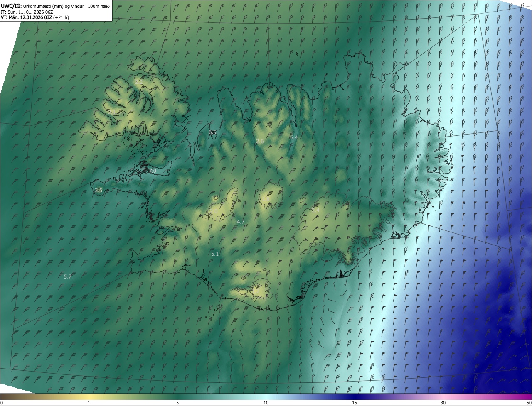The width and height of the screenshot is (532, 406).
Task: Click the 5.7 value label over the sea
Action: click(68, 276)
